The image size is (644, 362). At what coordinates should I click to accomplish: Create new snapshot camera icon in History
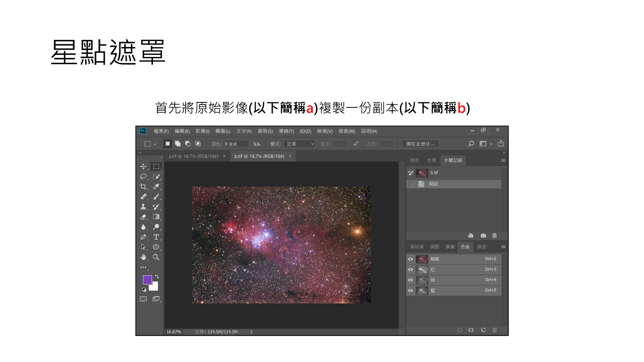point(483,236)
